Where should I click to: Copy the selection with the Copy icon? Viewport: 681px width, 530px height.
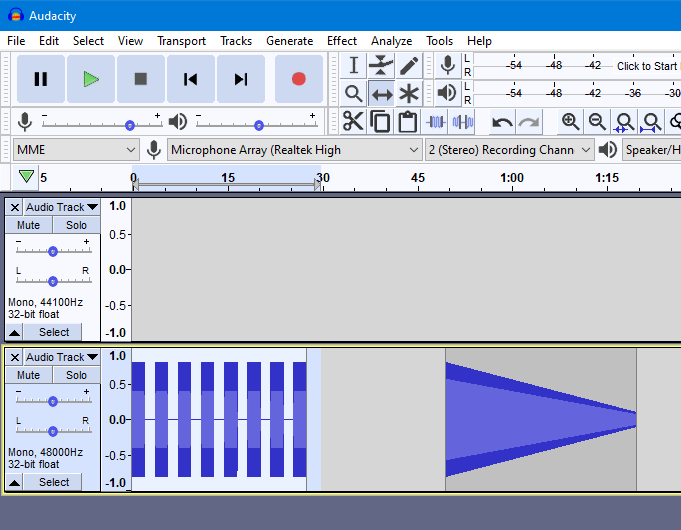[380, 121]
